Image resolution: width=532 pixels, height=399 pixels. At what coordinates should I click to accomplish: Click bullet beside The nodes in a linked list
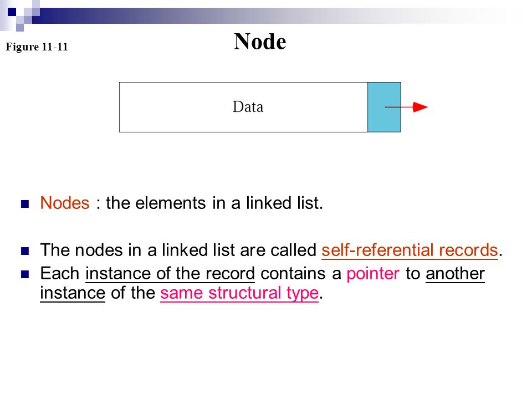pyautogui.click(x=25, y=251)
